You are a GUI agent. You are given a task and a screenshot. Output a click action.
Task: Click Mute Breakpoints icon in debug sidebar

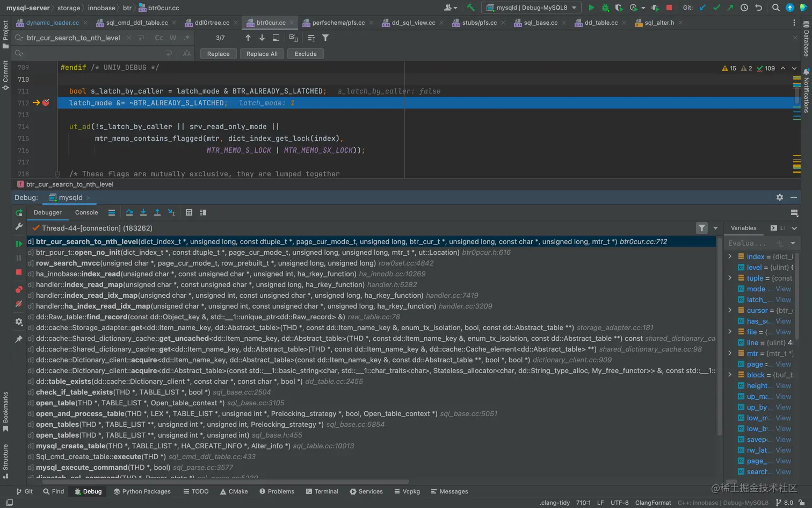19,304
